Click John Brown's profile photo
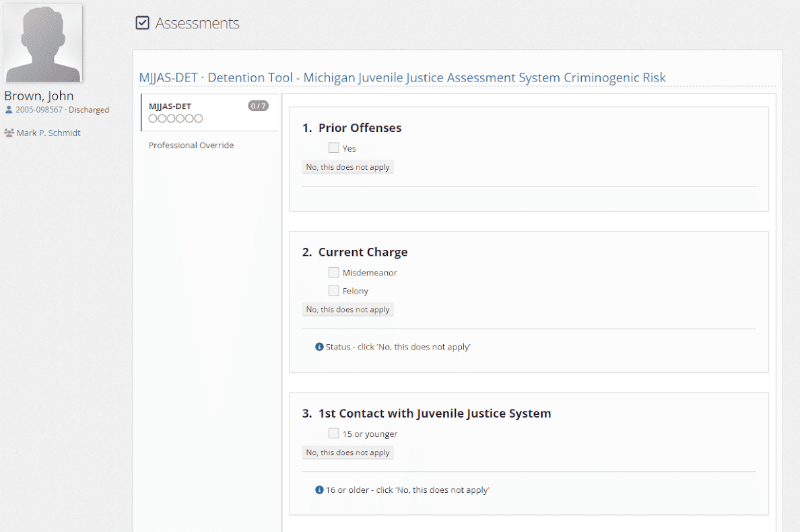Viewport: 800px width, 532px height. coord(42,42)
